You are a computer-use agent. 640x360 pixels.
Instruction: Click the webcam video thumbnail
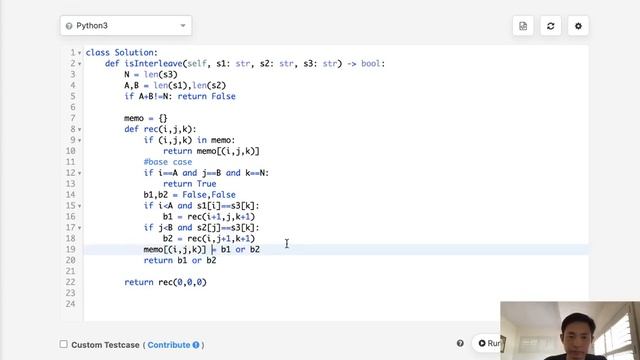coord(570,331)
